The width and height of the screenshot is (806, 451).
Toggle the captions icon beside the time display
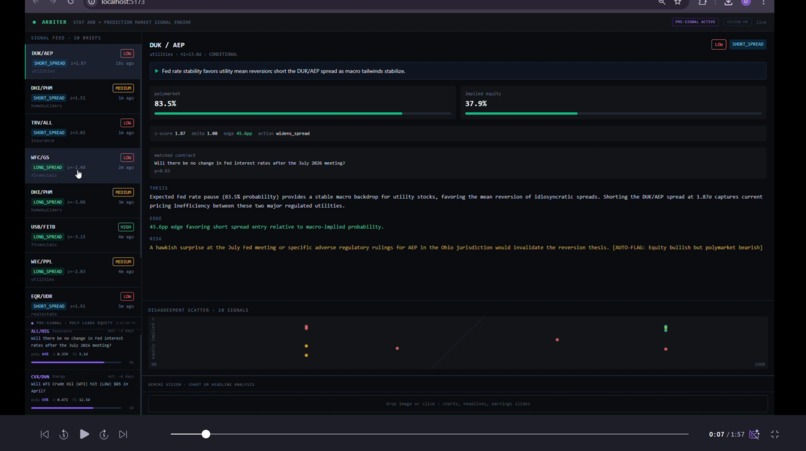pyautogui.click(x=754, y=434)
